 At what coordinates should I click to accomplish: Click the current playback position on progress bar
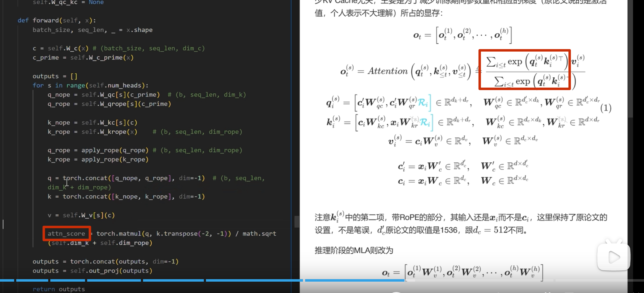[404, 280]
